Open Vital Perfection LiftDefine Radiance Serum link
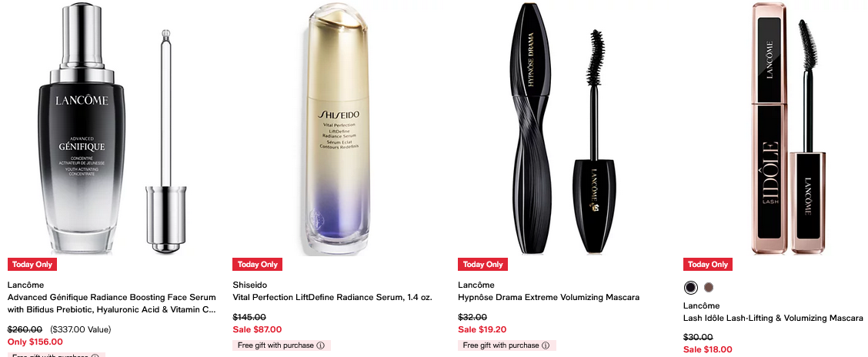868x357 pixels. click(x=332, y=298)
